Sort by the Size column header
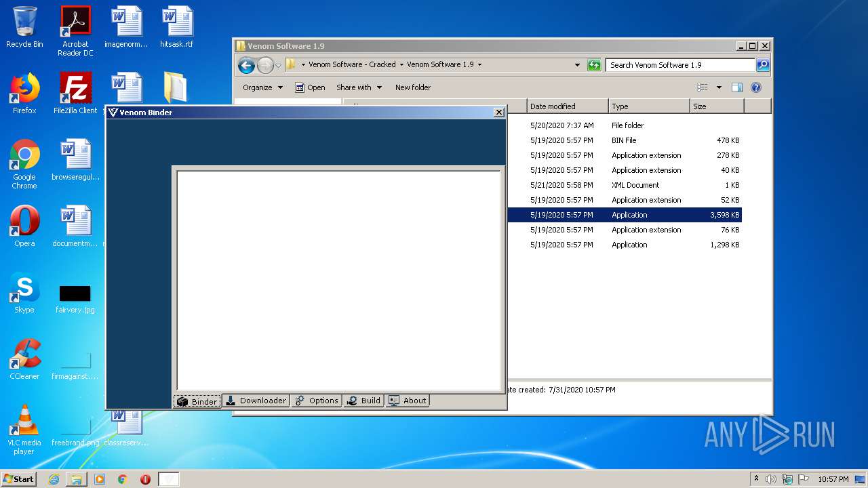This screenshot has height=488, width=868. coord(717,106)
